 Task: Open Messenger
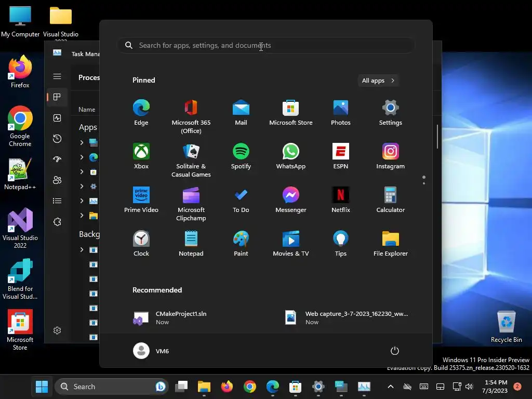pyautogui.click(x=291, y=200)
